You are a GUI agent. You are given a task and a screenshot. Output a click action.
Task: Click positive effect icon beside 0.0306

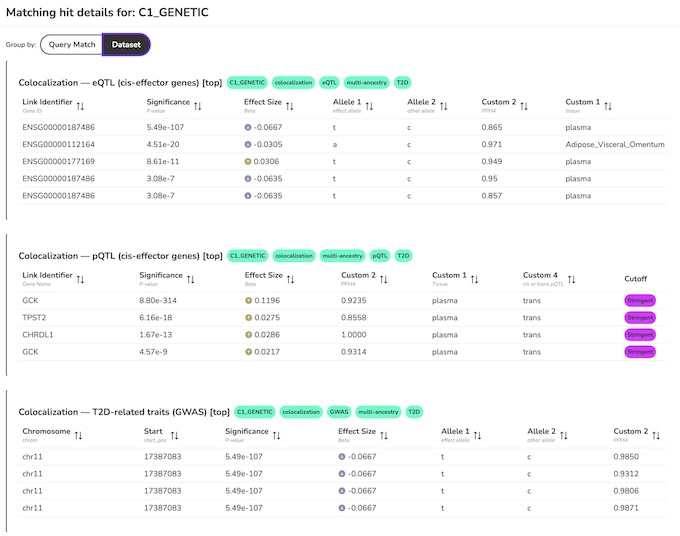tap(248, 161)
